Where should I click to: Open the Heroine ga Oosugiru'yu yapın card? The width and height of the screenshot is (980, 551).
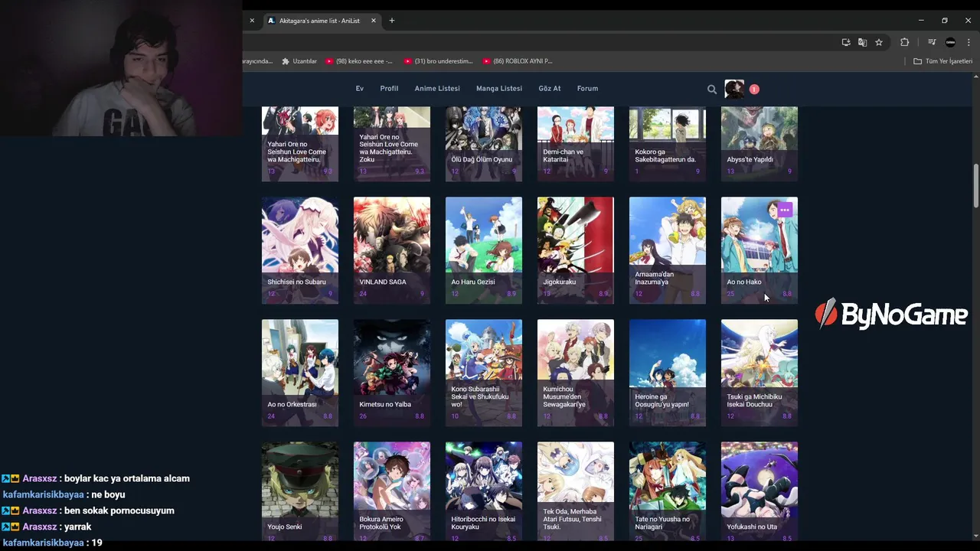pyautogui.click(x=668, y=373)
